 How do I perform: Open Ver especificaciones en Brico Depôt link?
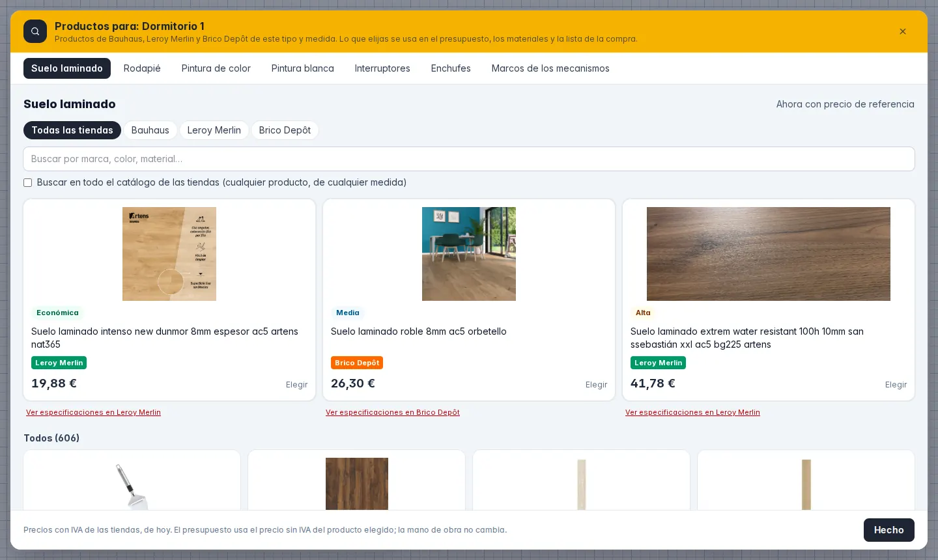[393, 412]
